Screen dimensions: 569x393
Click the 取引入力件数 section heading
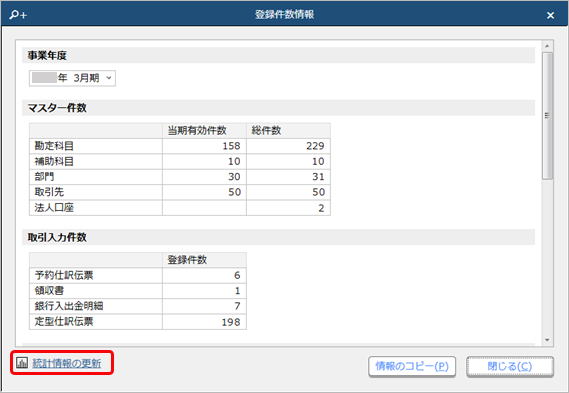pos(57,237)
